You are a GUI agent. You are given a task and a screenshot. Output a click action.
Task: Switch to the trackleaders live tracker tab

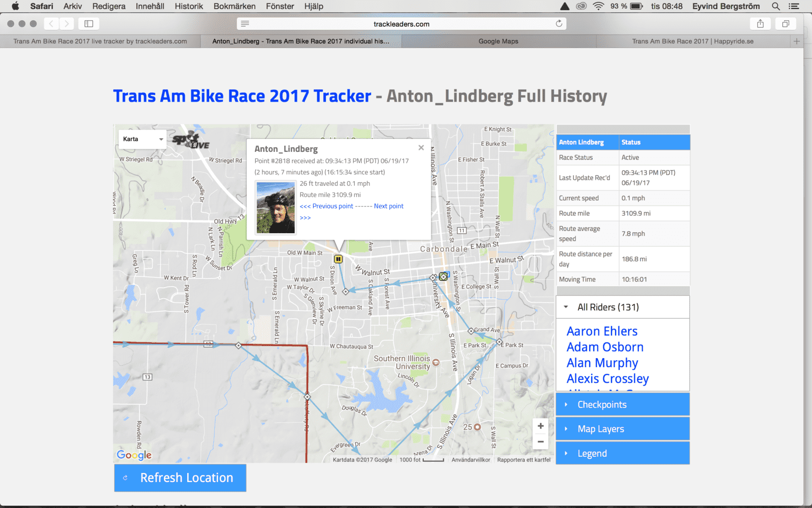tap(100, 41)
